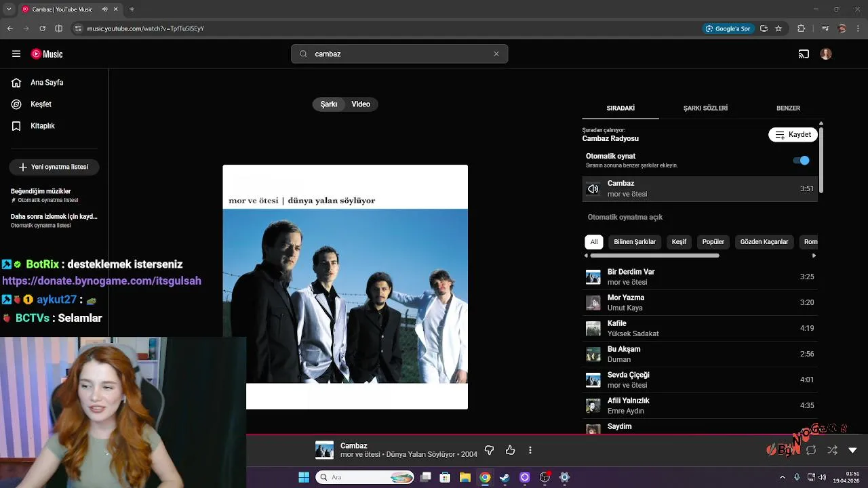Open the browser extensions puzzle icon

coord(801,28)
